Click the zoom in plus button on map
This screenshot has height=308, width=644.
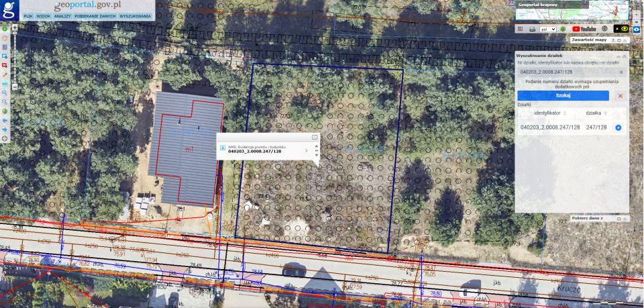point(15,28)
